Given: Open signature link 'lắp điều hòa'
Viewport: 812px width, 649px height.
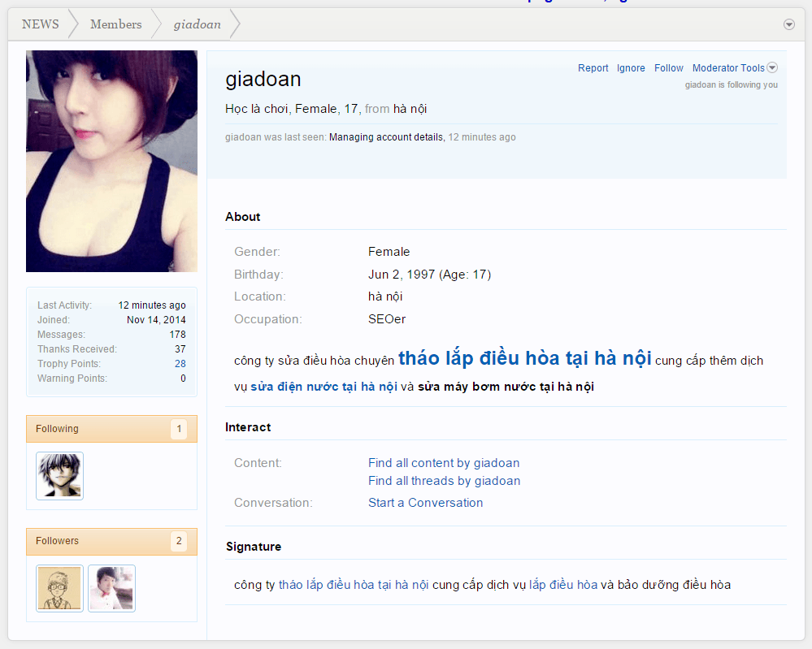Looking at the screenshot, I should point(563,585).
